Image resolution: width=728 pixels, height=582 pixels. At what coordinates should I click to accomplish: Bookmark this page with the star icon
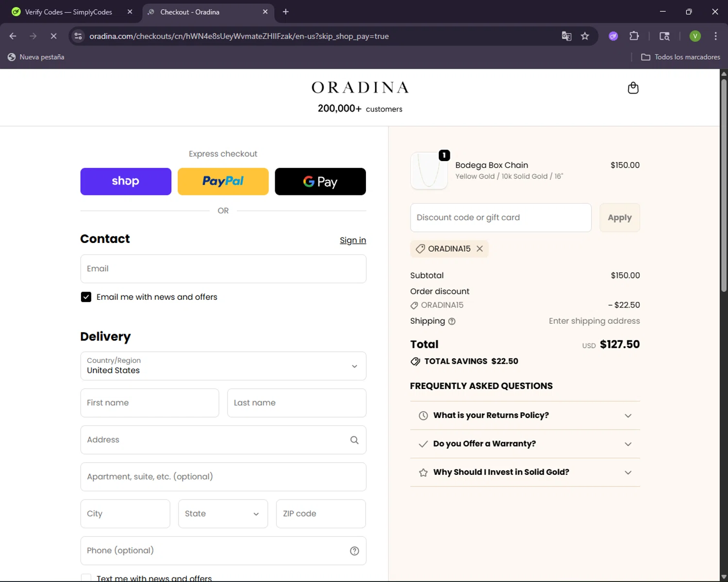[585, 36]
